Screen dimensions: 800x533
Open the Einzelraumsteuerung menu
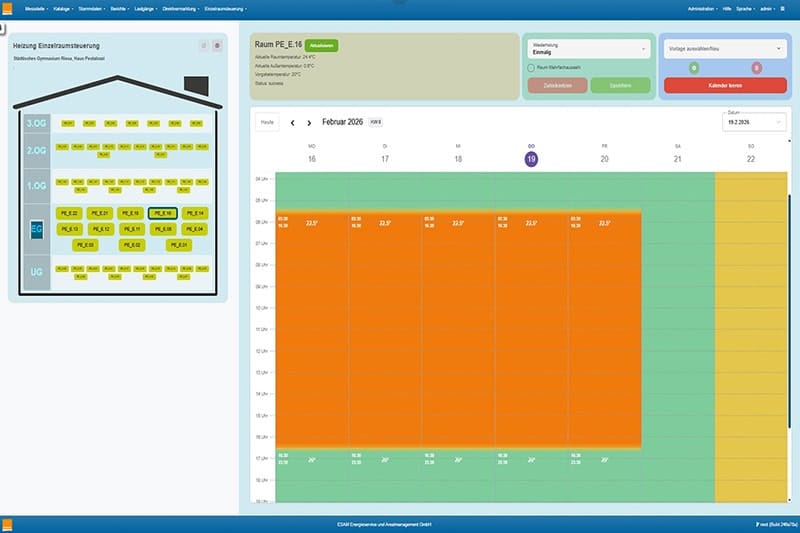[224, 6]
